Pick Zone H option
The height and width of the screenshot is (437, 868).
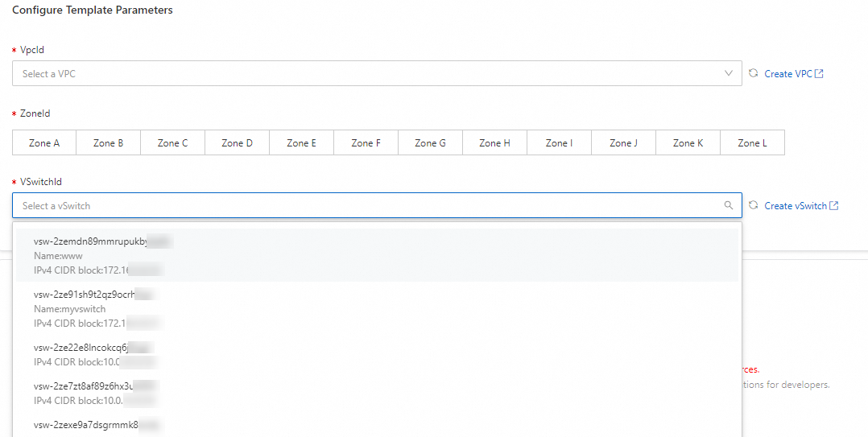pos(494,143)
